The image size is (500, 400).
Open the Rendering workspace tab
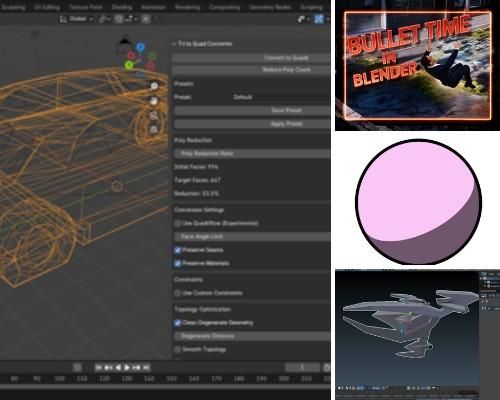click(x=187, y=7)
